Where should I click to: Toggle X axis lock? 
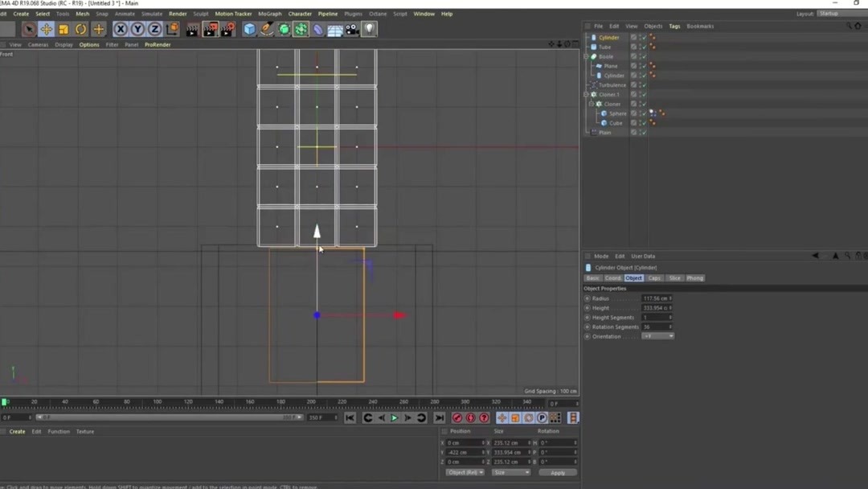click(x=121, y=30)
